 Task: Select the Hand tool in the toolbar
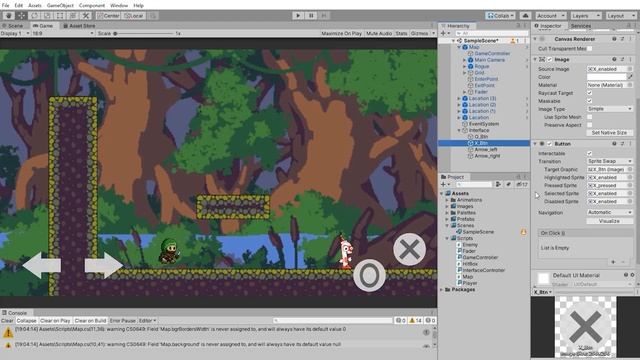[9, 16]
